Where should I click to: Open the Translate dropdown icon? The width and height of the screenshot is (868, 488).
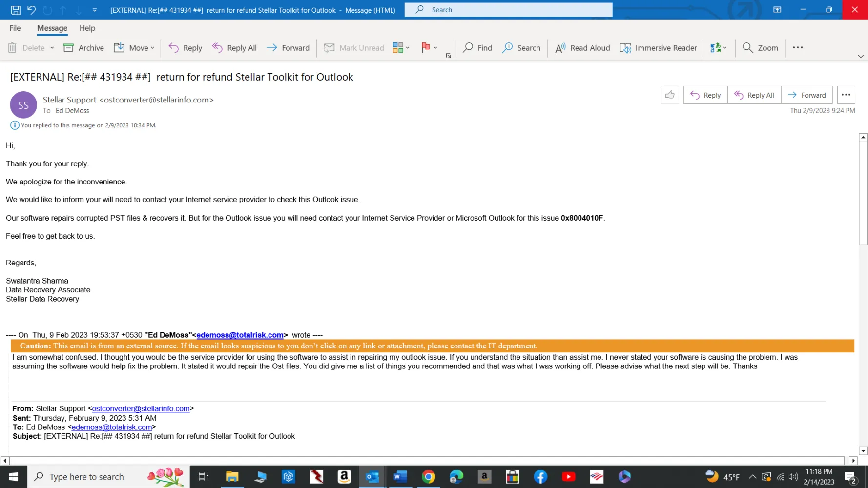(718, 47)
